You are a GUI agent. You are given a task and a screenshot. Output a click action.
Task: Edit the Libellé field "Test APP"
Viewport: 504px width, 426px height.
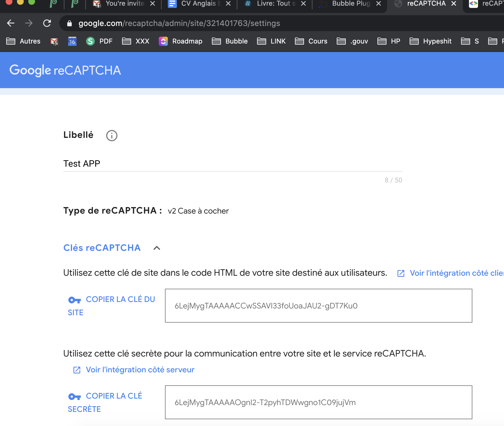[233, 164]
